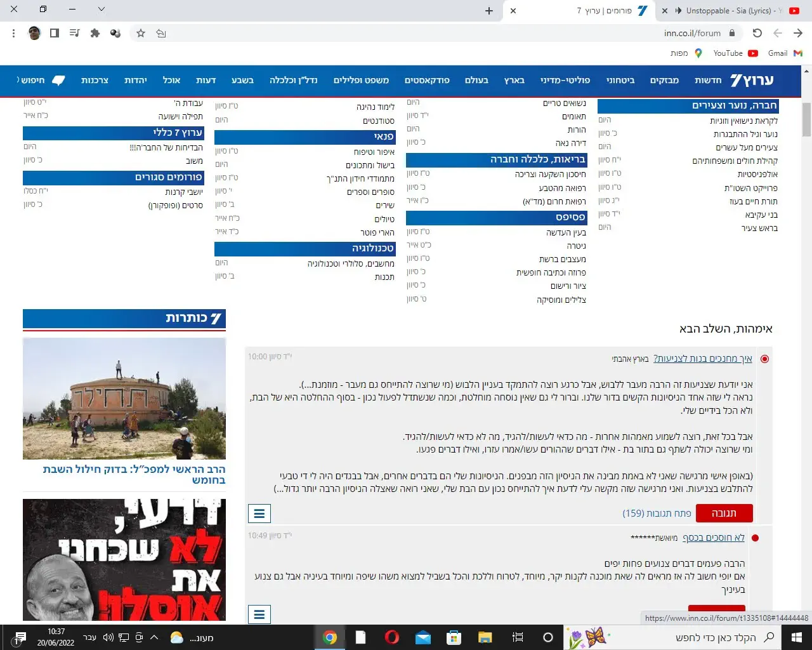Toggle red circle beside 'איך מחנכים בנות לצניעות?' thread
The image size is (812, 650).
(x=764, y=359)
